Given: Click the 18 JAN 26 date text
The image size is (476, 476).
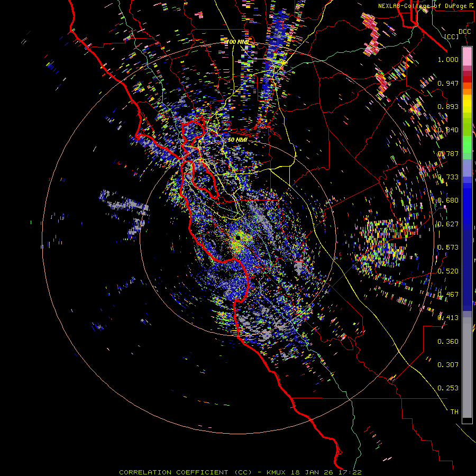Looking at the screenshot, I should 312,472.
